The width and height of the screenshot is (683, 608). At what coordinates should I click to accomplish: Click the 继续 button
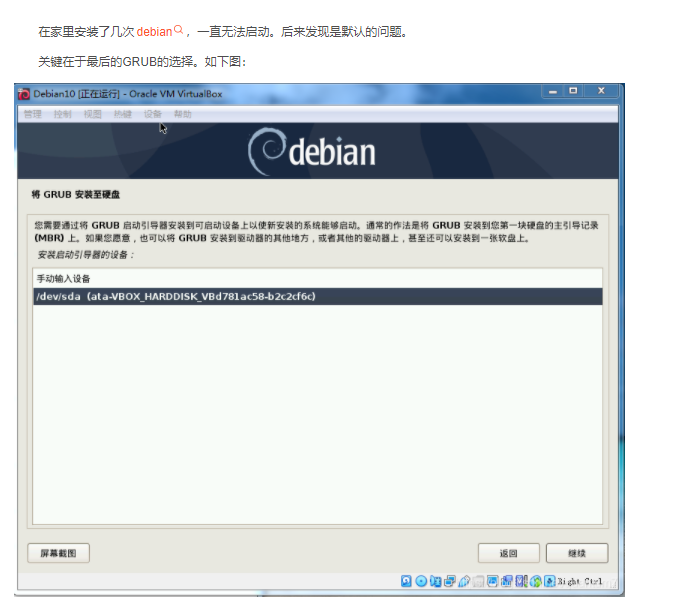(x=577, y=553)
